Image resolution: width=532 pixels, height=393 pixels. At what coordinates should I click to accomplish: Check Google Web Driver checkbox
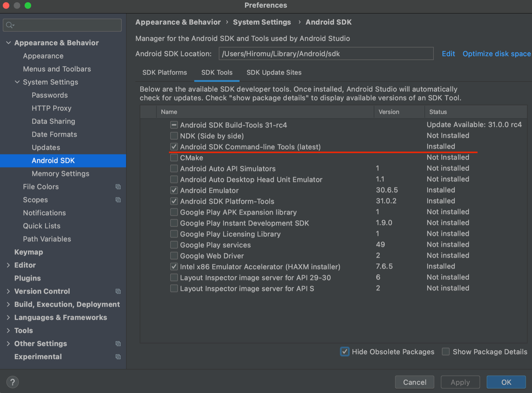click(x=174, y=256)
